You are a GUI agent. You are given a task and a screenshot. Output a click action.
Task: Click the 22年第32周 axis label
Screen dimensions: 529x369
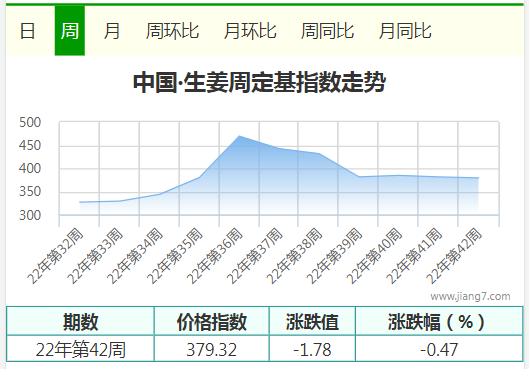[x=55, y=256]
